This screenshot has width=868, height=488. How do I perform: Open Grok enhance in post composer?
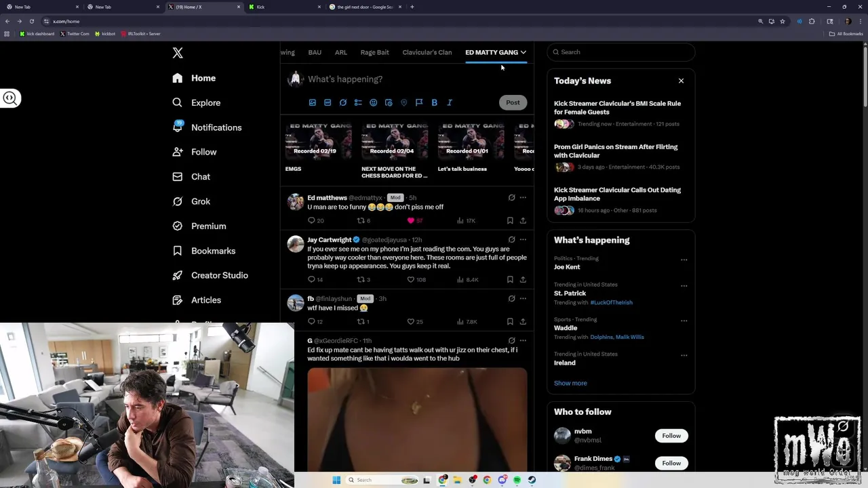343,102
